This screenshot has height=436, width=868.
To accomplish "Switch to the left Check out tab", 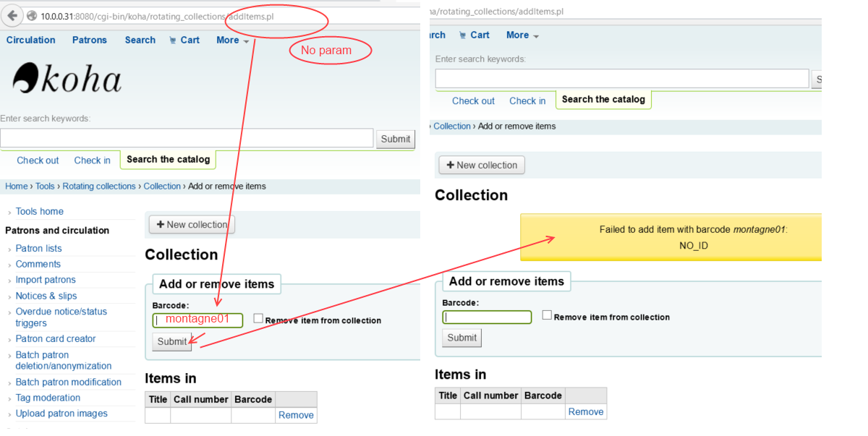I will [38, 160].
